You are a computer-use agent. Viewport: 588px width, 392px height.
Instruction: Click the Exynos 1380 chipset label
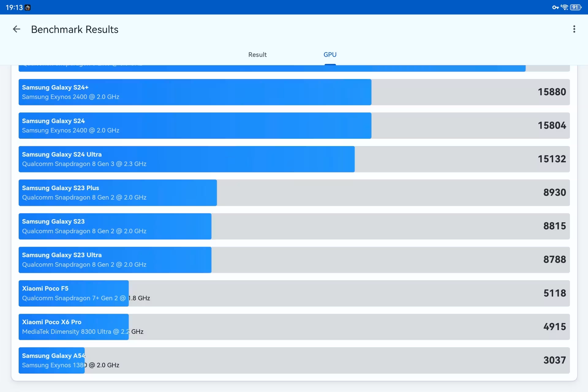(71, 365)
